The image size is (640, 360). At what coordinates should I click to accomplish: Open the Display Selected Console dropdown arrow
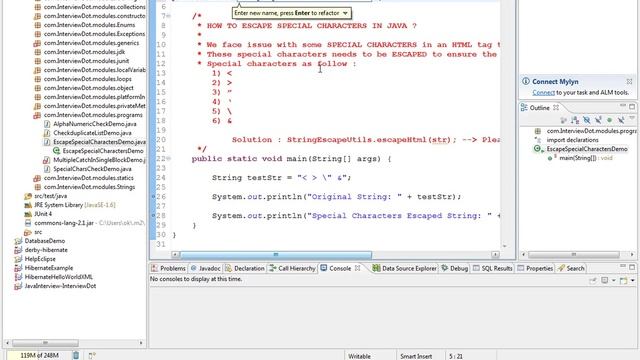tap(613, 280)
